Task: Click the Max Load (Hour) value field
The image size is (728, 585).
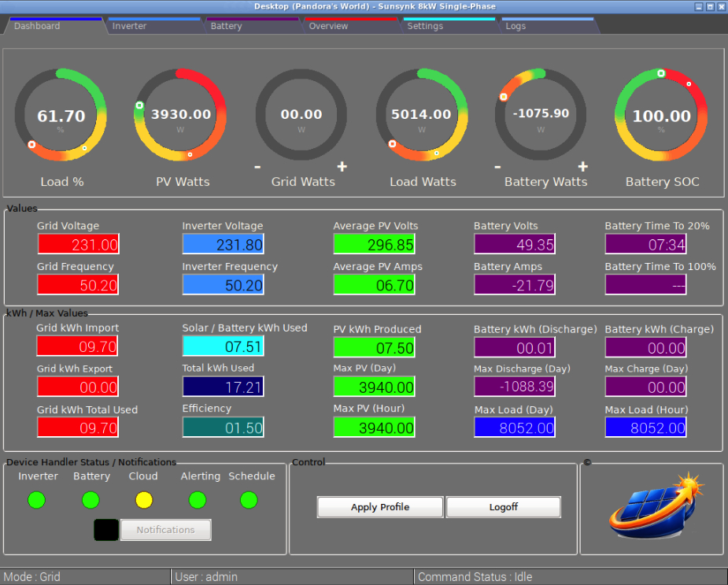Action: (646, 428)
